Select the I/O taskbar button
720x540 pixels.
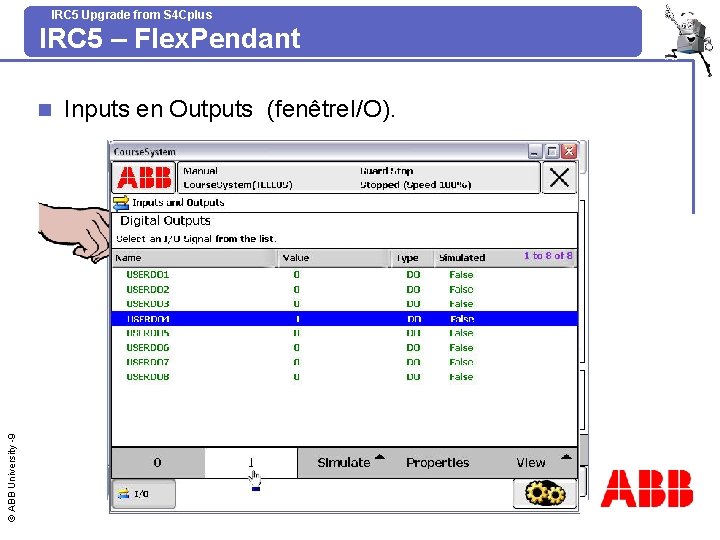143,494
